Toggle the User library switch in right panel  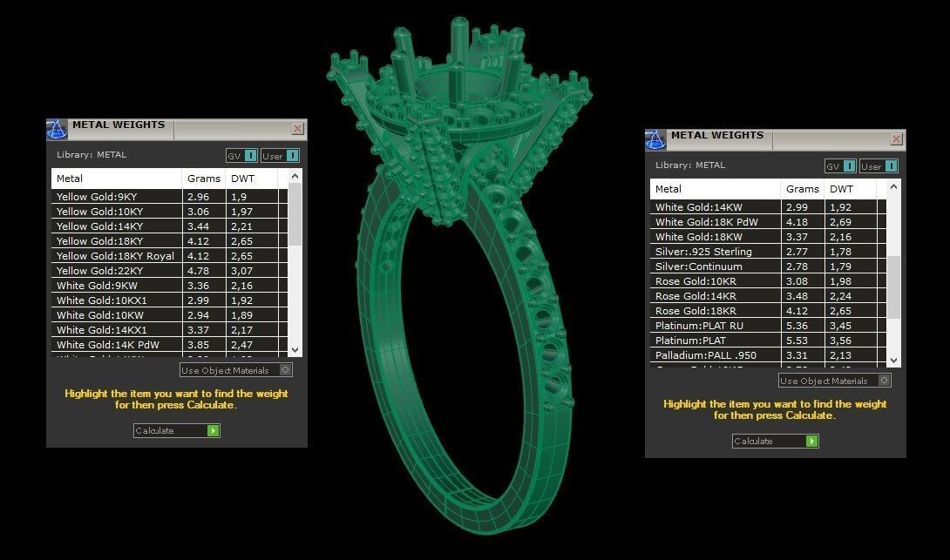coord(879,165)
